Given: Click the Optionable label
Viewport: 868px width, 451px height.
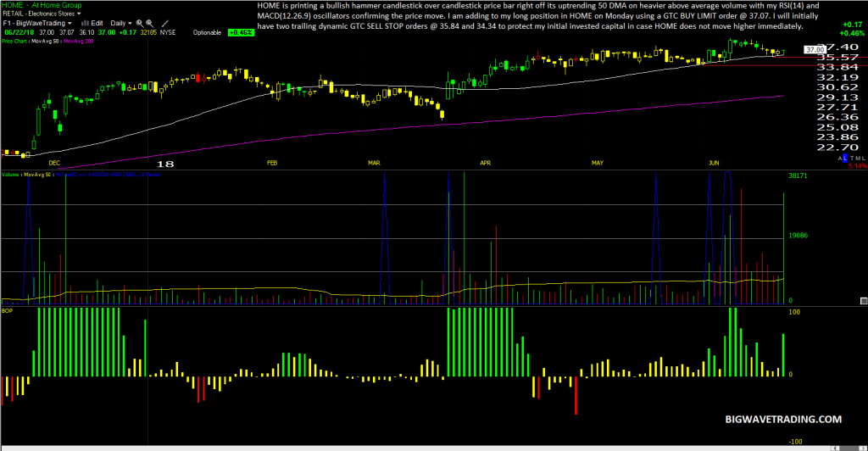Looking at the screenshot, I should (x=207, y=33).
